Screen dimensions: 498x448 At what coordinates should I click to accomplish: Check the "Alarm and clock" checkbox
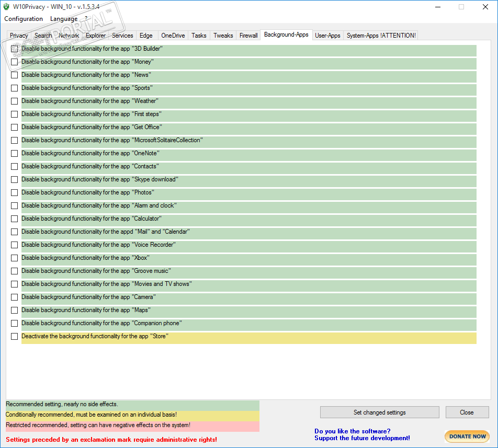click(14, 205)
